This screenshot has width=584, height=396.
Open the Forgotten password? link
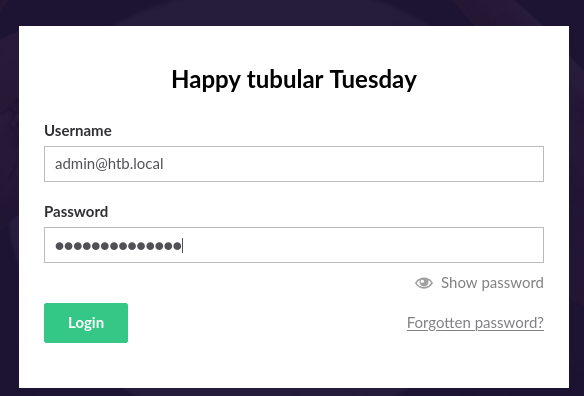tap(475, 323)
